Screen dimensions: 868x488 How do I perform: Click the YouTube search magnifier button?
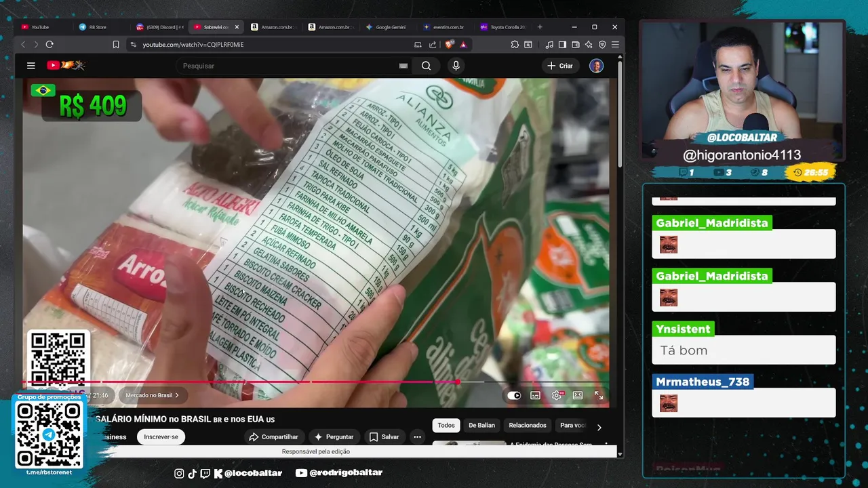point(426,66)
